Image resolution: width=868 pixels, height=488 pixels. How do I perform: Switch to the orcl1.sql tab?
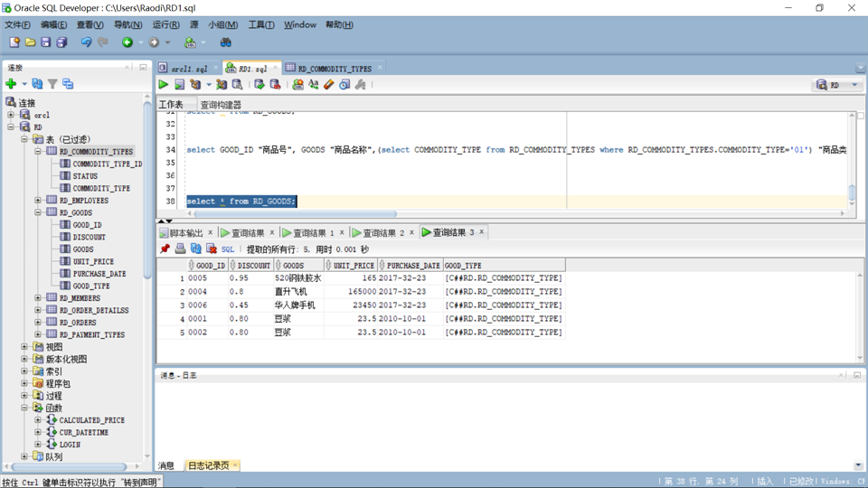189,69
